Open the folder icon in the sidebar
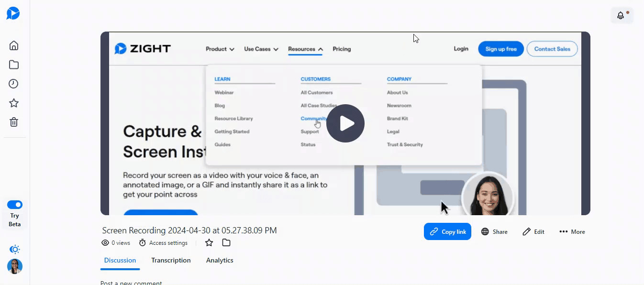 pos(14,65)
